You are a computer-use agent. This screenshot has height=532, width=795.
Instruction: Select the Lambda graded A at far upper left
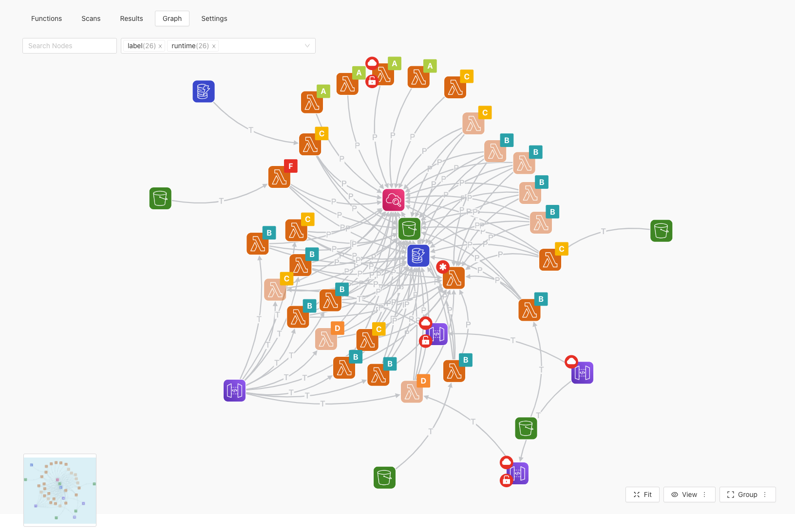pos(312,102)
